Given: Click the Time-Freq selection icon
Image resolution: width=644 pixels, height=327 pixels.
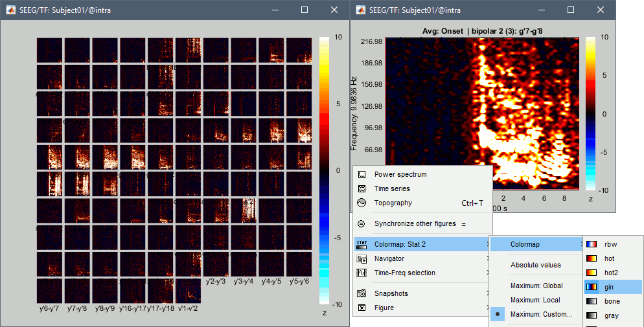Looking at the screenshot, I should (362, 273).
